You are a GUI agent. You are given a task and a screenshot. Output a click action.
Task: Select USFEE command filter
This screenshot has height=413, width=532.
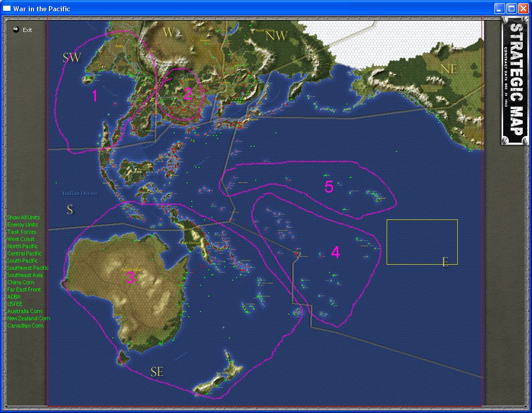(x=14, y=304)
